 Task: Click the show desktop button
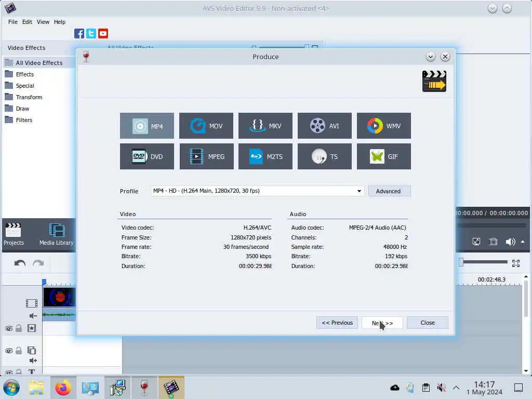[x=518, y=388]
